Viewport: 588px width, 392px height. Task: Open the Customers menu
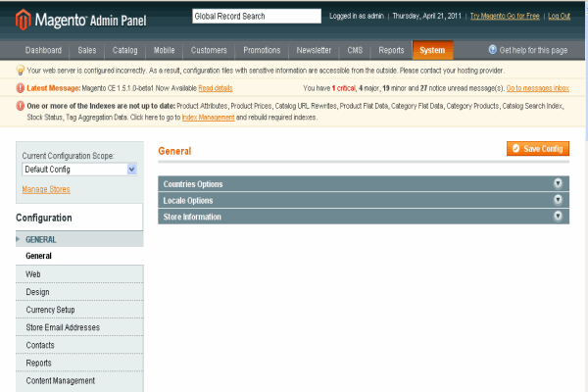pyautogui.click(x=209, y=50)
